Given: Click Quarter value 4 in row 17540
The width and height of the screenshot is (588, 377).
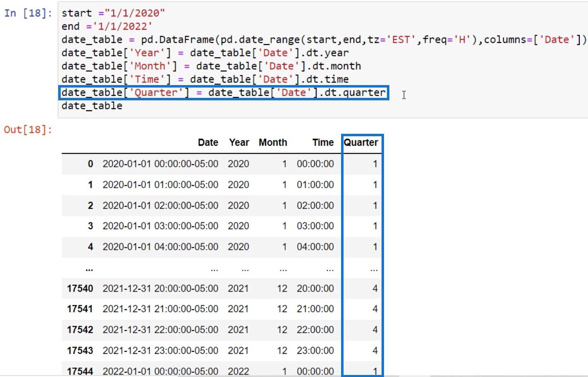Looking at the screenshot, I should click(x=375, y=288).
